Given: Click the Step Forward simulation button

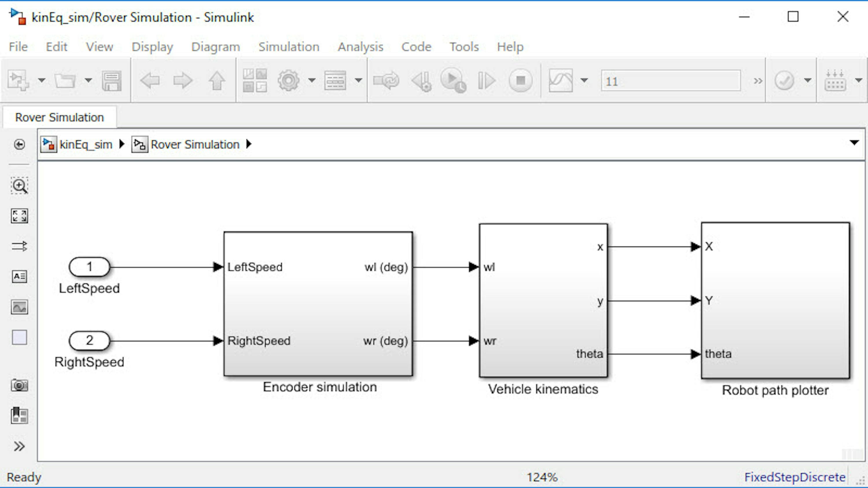Looking at the screenshot, I should click(x=486, y=80).
